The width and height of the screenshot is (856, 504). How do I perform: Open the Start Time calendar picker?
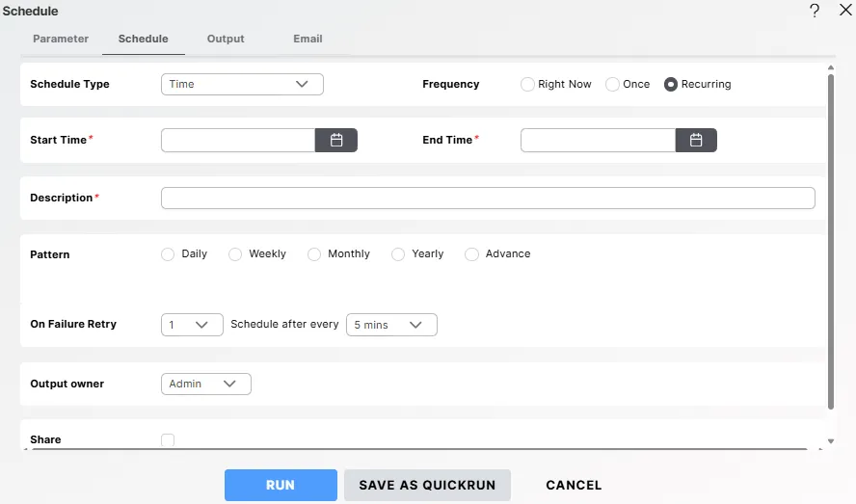click(336, 141)
